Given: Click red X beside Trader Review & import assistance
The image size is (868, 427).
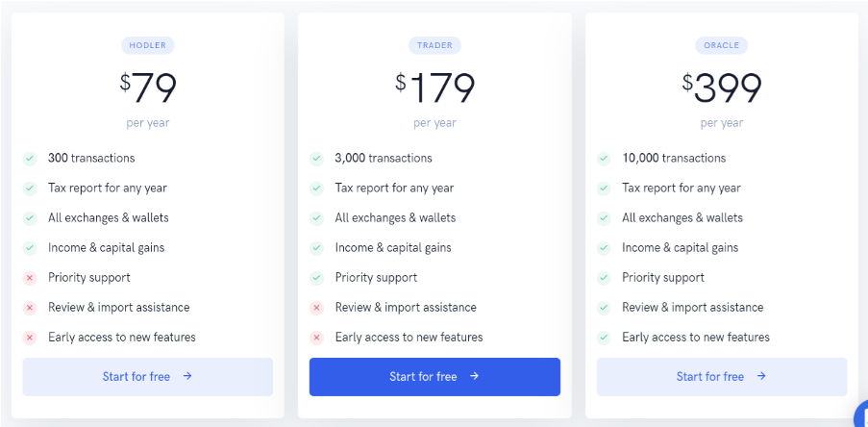Looking at the screenshot, I should (x=316, y=308).
